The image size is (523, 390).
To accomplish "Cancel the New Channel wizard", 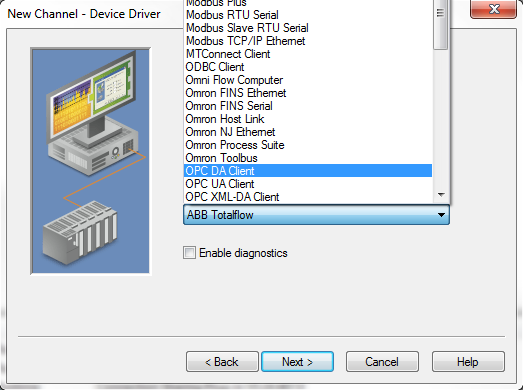I will click(382, 362).
